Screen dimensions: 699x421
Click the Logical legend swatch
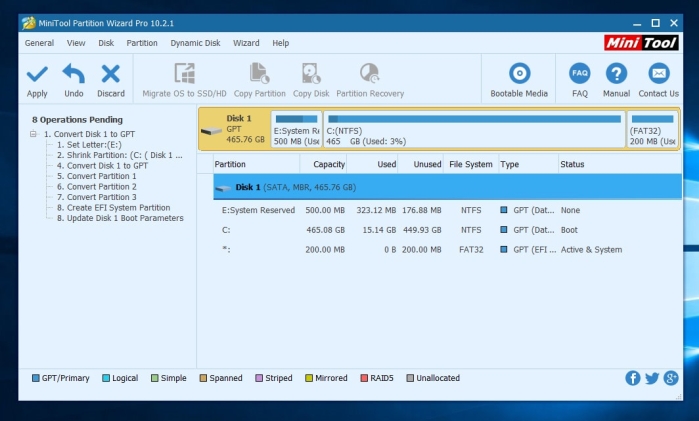pos(106,378)
